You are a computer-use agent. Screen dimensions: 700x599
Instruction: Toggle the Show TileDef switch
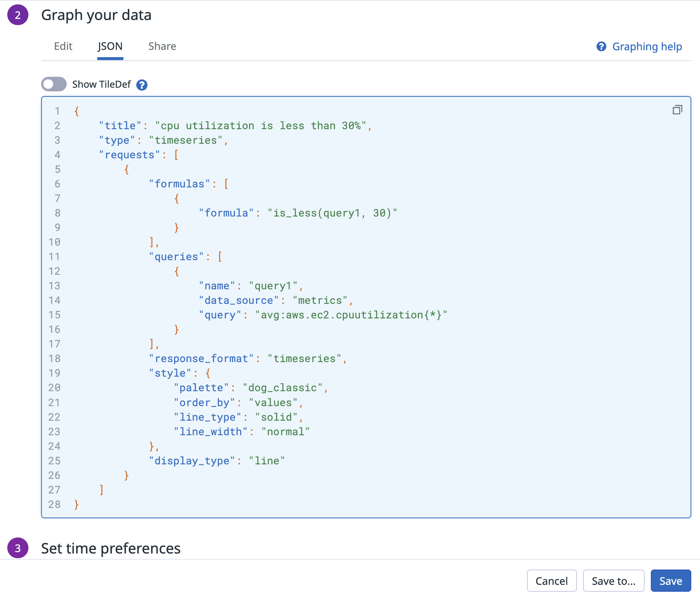coord(54,84)
